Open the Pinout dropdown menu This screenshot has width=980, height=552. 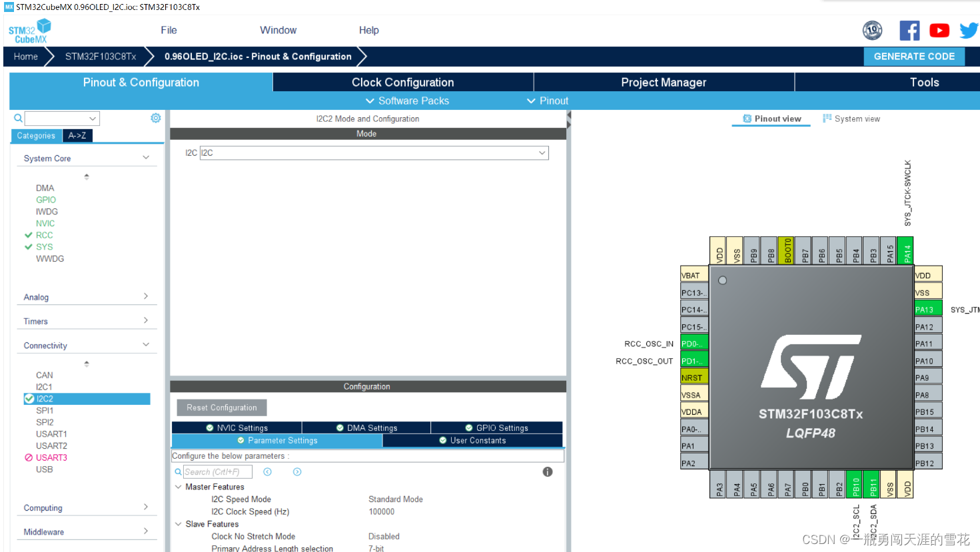548,101
